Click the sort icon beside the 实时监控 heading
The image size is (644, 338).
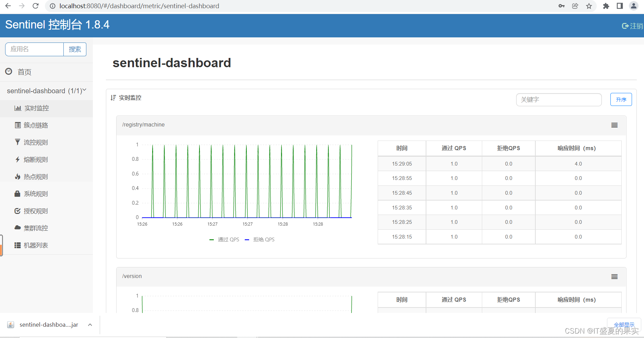pos(113,98)
